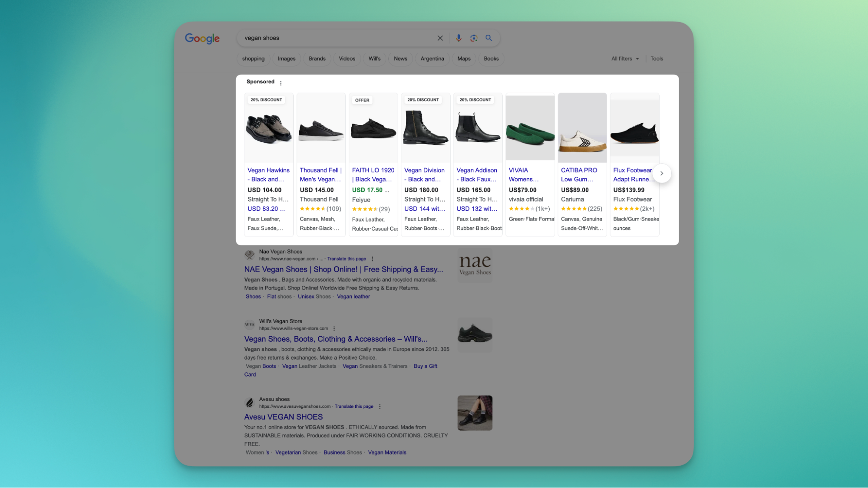
Task: Open the green VIVAIA flats image
Action: pyautogui.click(x=530, y=128)
